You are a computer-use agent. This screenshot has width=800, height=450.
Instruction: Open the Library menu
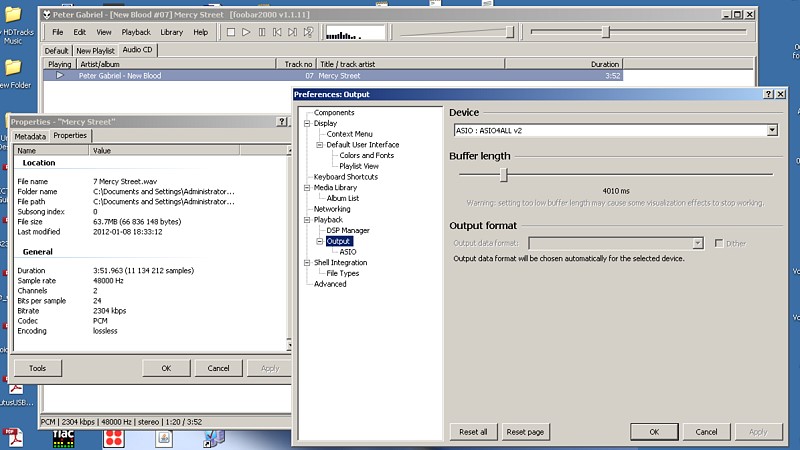point(171,32)
